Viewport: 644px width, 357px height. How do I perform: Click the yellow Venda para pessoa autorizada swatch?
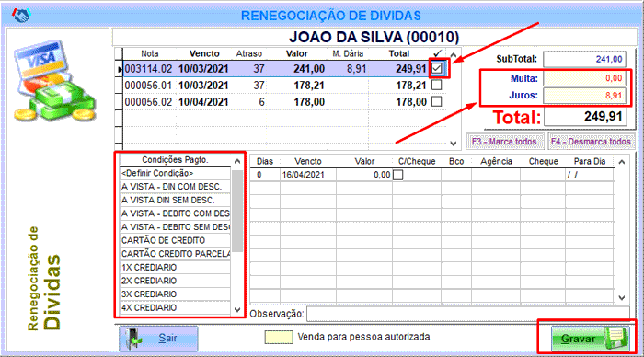click(x=279, y=338)
